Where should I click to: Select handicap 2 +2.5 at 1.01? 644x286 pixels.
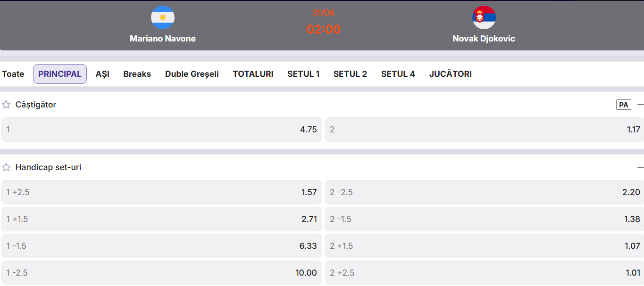pyautogui.click(x=485, y=273)
